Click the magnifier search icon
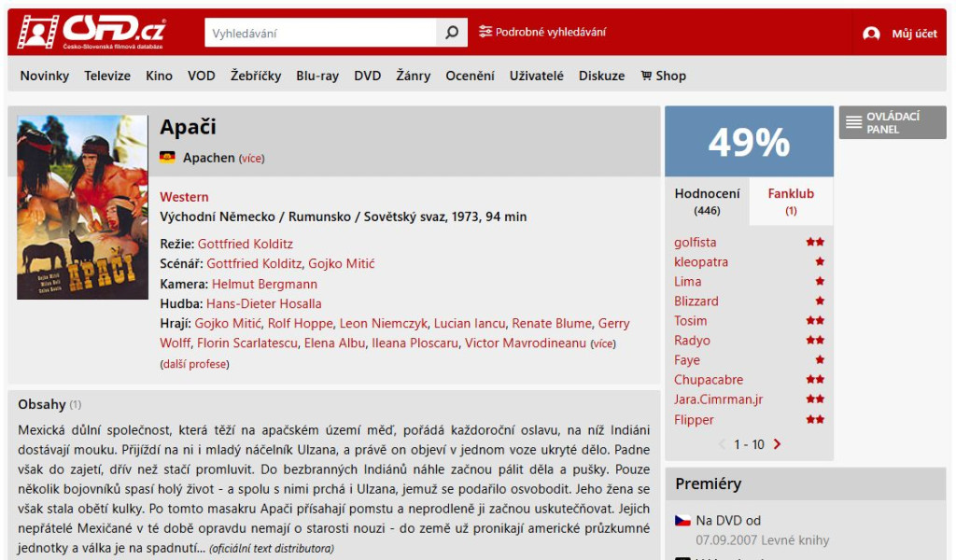 452,33
